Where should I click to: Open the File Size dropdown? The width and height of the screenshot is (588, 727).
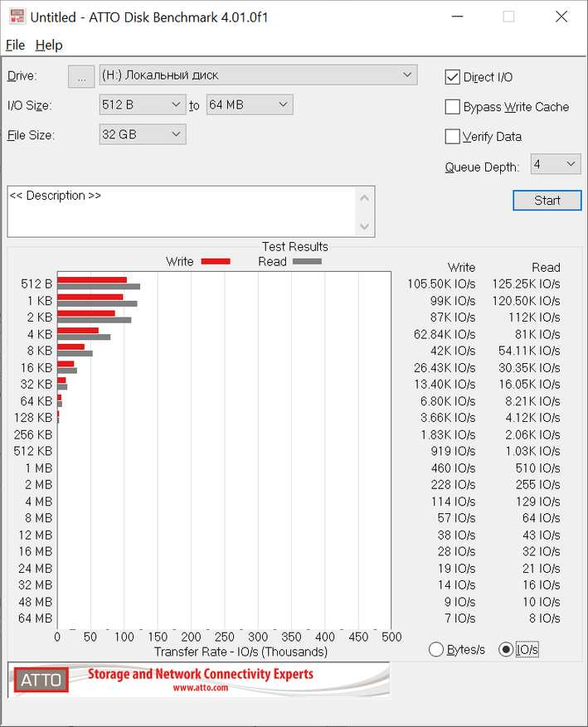coord(141,134)
